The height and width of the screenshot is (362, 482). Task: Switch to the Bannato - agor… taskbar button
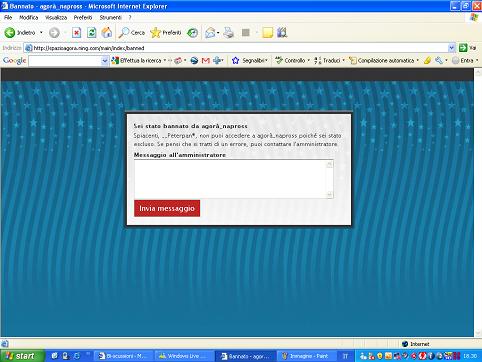tap(245, 356)
